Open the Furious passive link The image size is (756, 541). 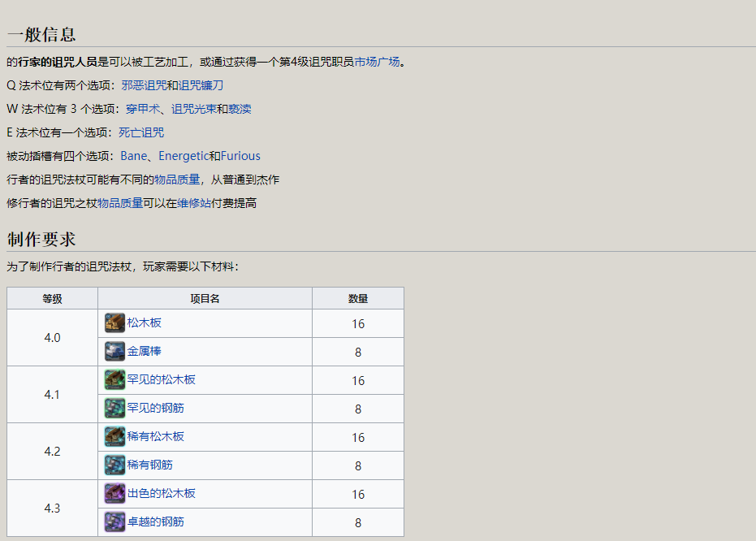[240, 156]
